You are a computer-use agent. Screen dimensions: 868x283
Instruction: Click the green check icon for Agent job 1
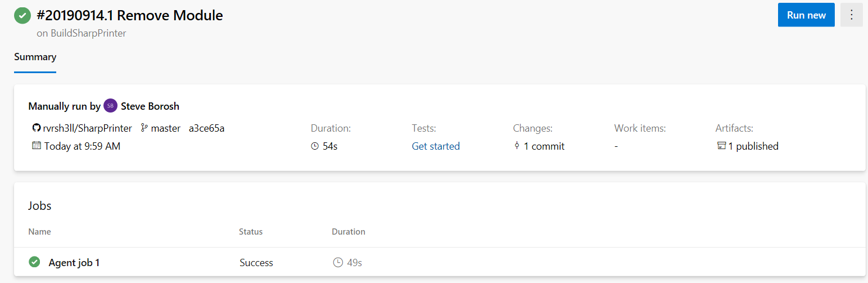pos(34,262)
